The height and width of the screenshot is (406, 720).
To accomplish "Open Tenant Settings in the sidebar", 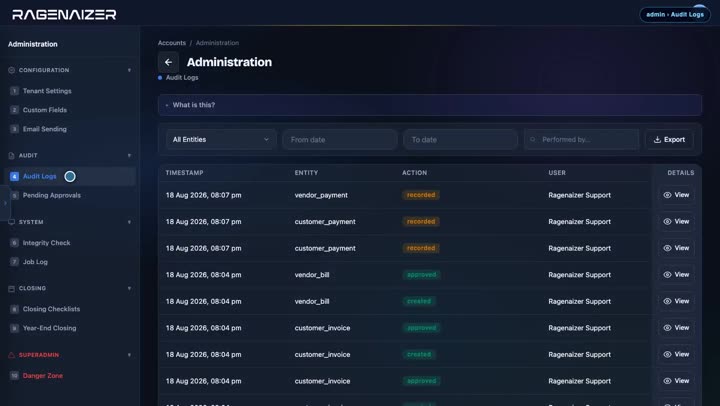I will coord(70,91).
